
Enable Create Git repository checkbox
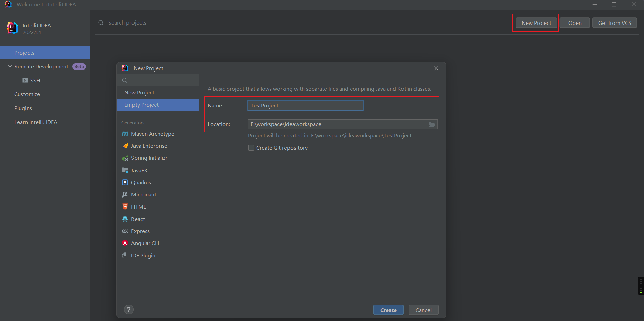(251, 148)
